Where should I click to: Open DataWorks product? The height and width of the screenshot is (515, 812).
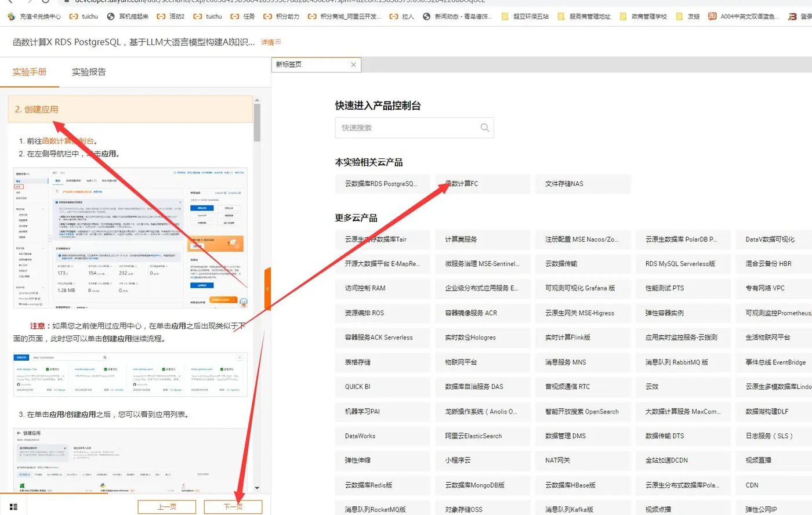coord(383,436)
